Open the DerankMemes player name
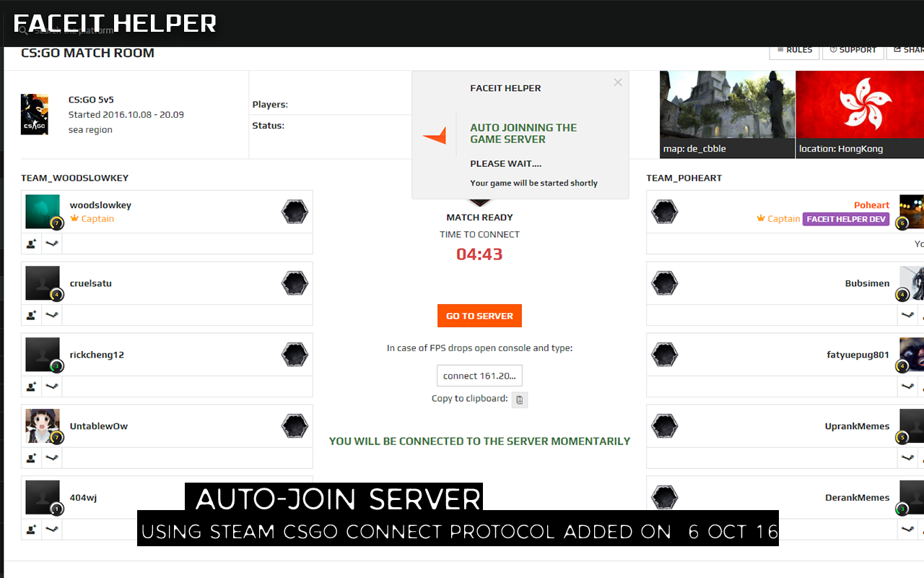Screen dimensions: 924x578 tap(857, 498)
